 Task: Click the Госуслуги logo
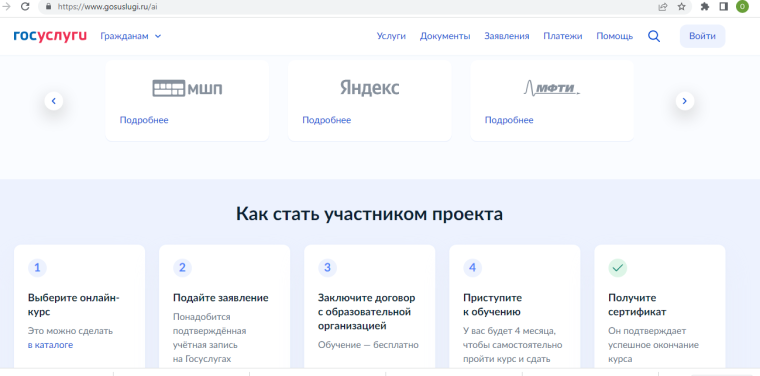tap(50, 36)
